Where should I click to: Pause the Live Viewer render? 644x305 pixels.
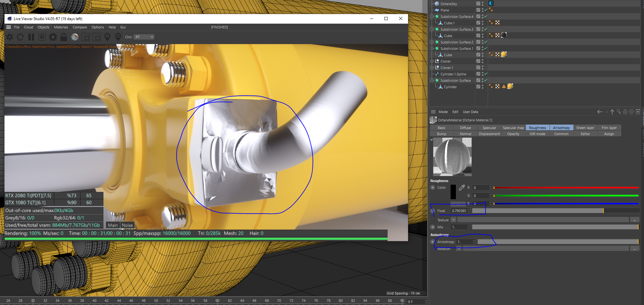tap(31, 37)
